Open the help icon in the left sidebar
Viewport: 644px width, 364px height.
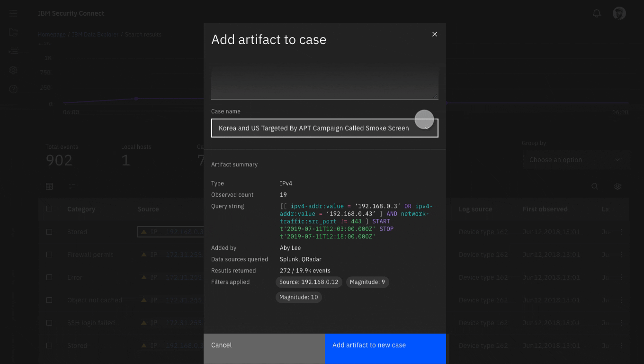coord(13,89)
